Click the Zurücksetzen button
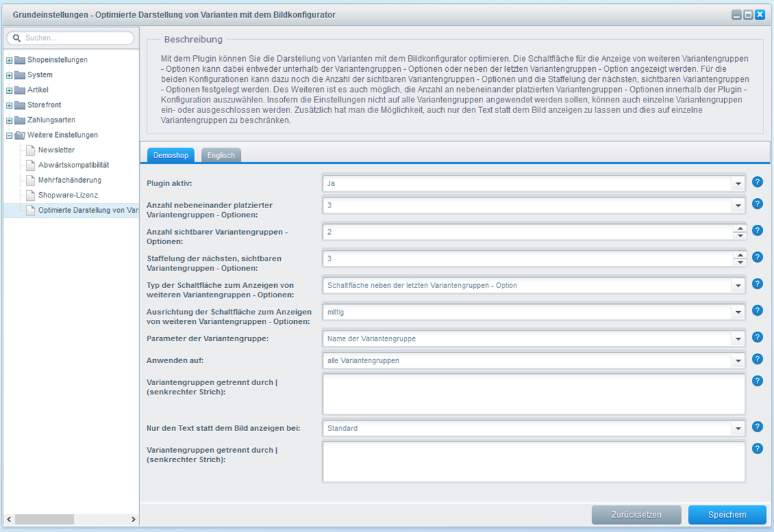This screenshot has height=532, width=774. coord(636,515)
